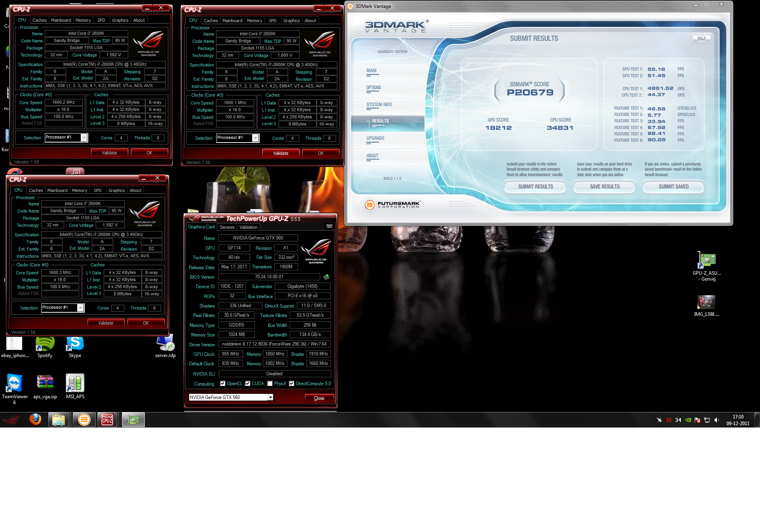Click the GPU-Z screenshot camera icon
Image resolution: width=760 pixels, height=532 pixels.
click(x=329, y=226)
